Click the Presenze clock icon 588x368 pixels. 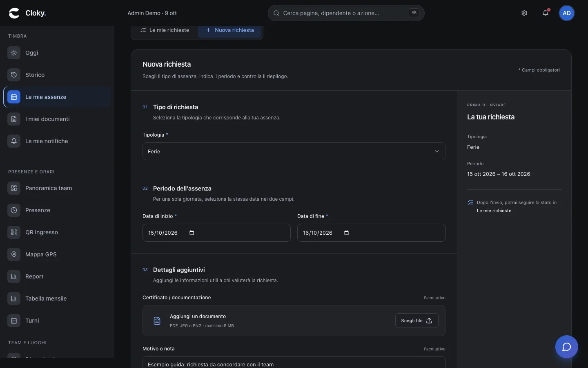[x=14, y=210]
